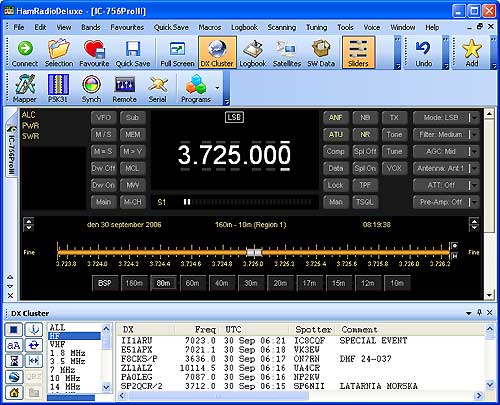Screen dimensions: 500x405
Task: Click the VFO button
Action: 103,117
